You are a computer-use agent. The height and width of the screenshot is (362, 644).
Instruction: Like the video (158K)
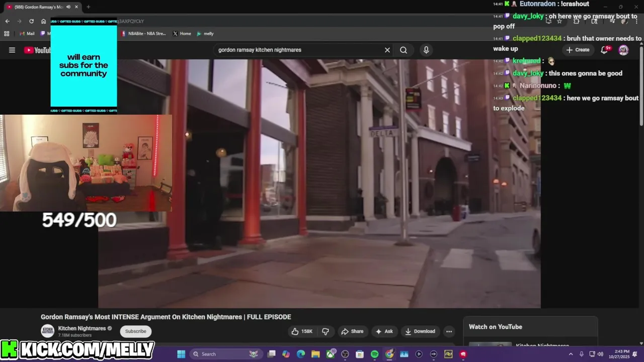(302, 331)
